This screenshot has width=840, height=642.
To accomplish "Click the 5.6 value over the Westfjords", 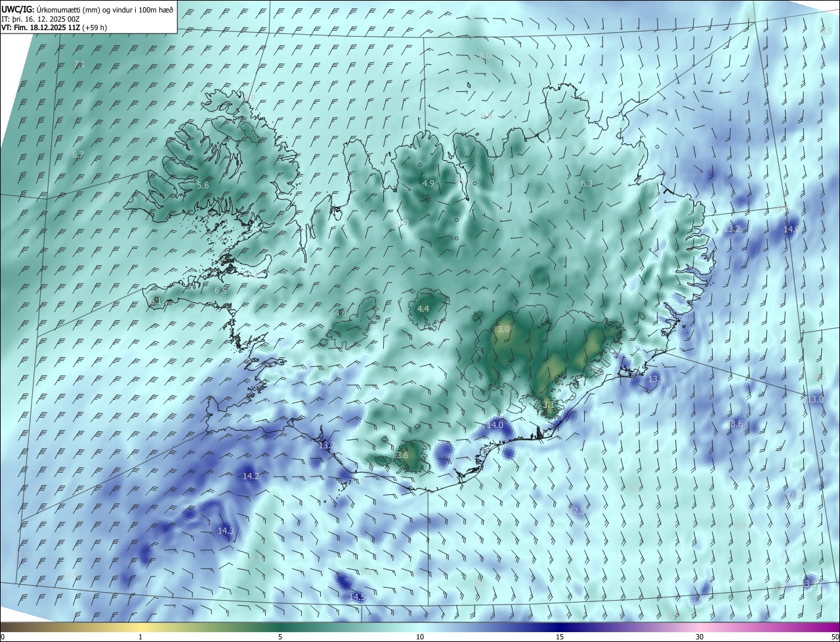I will coord(203,186).
